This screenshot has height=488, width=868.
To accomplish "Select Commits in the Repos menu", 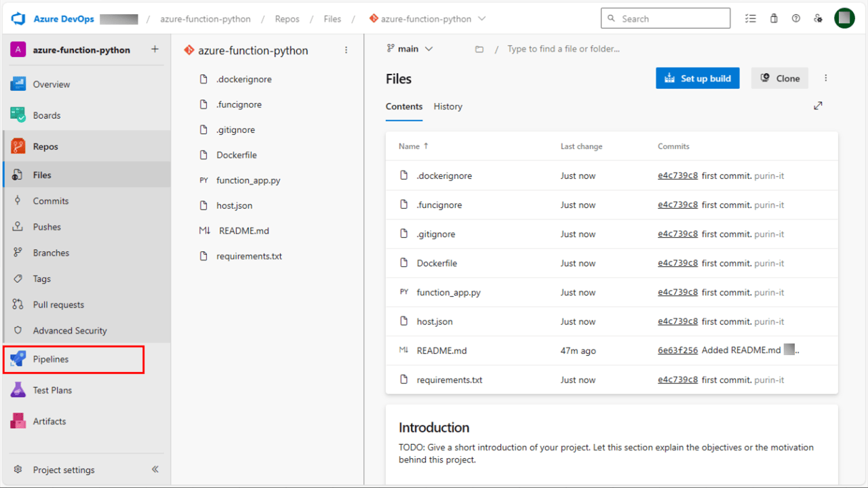I will point(50,201).
